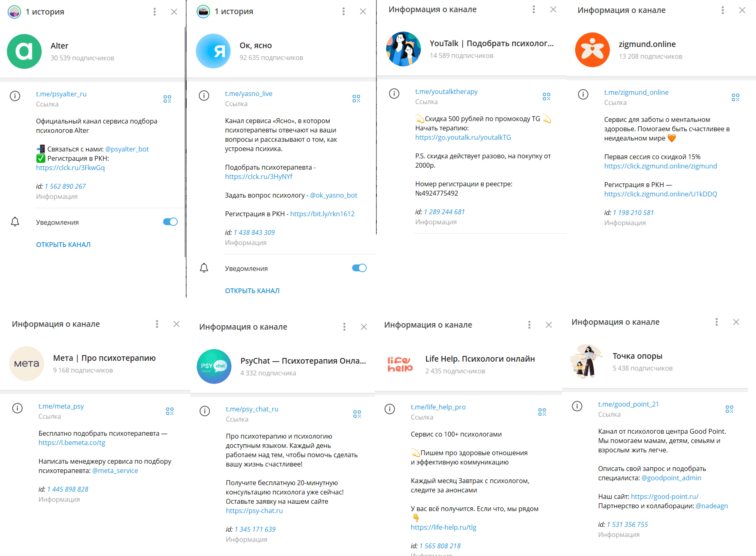View Alter story ring icon in header
This screenshot has height=556, width=756.
coord(14,12)
